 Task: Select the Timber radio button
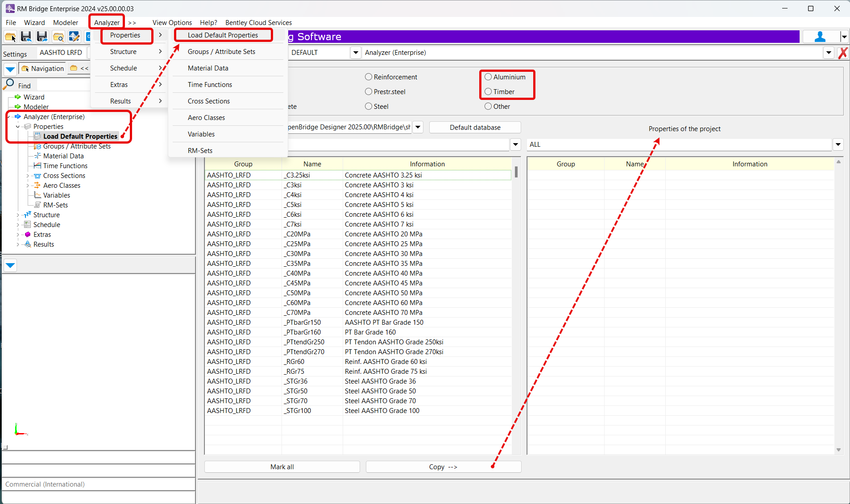[488, 91]
